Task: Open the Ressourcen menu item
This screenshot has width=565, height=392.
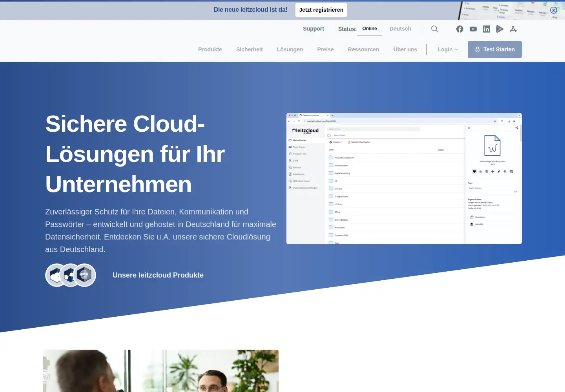Action: click(363, 49)
